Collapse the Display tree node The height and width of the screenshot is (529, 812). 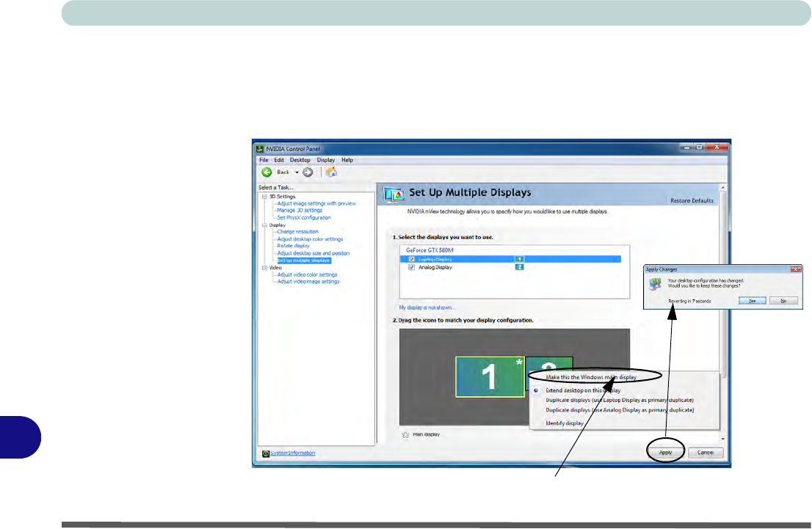[x=264, y=225]
